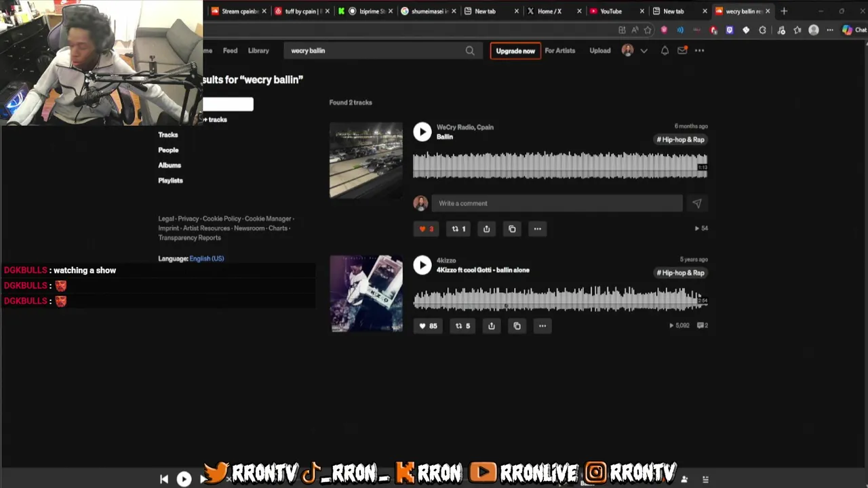Click the Upgrade now button

[x=515, y=51]
